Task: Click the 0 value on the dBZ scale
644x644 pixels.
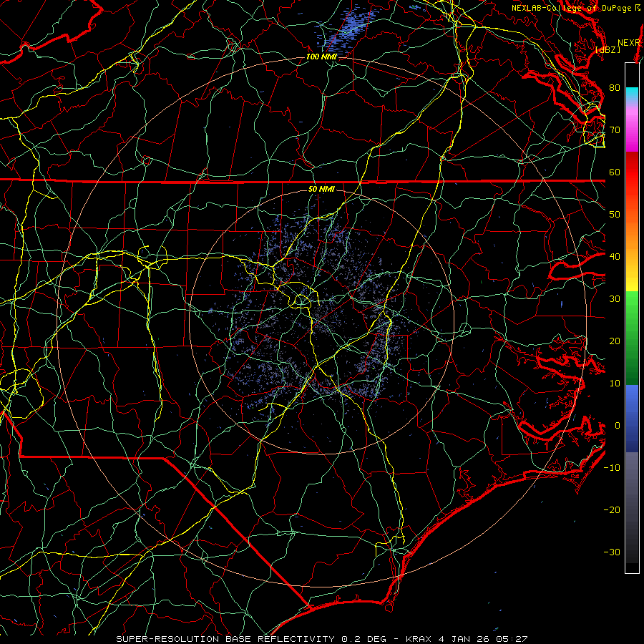Action: pyautogui.click(x=617, y=426)
